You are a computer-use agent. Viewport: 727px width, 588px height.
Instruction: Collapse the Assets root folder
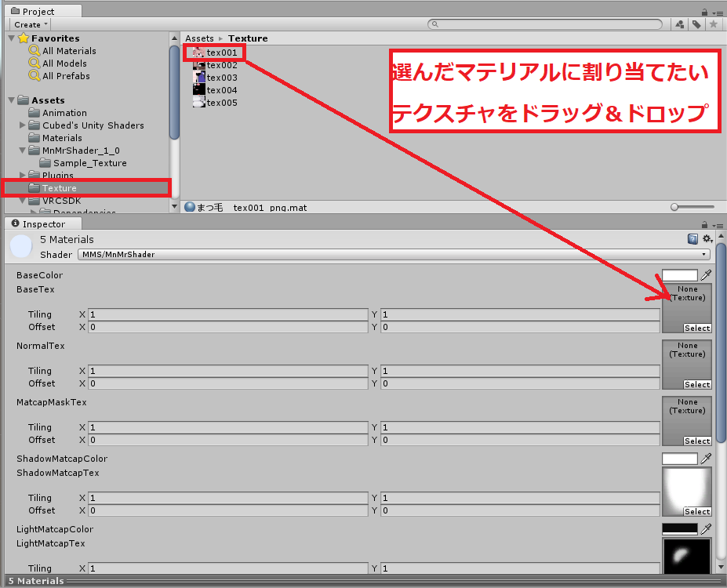[x=12, y=100]
